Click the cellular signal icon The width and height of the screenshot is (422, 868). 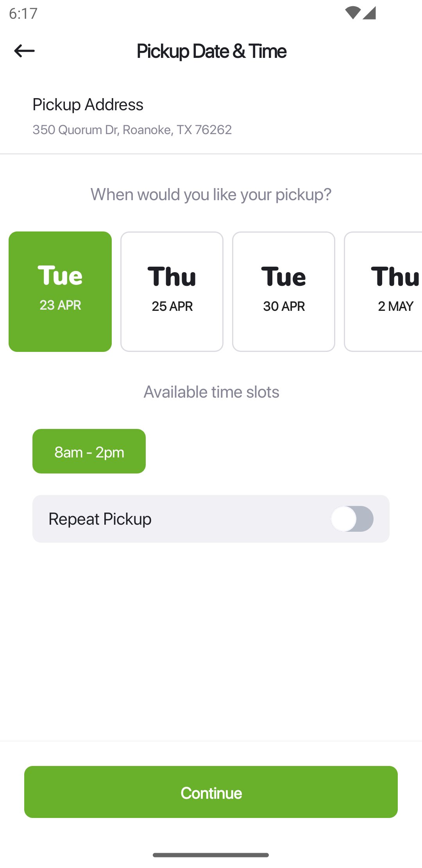coord(369,13)
